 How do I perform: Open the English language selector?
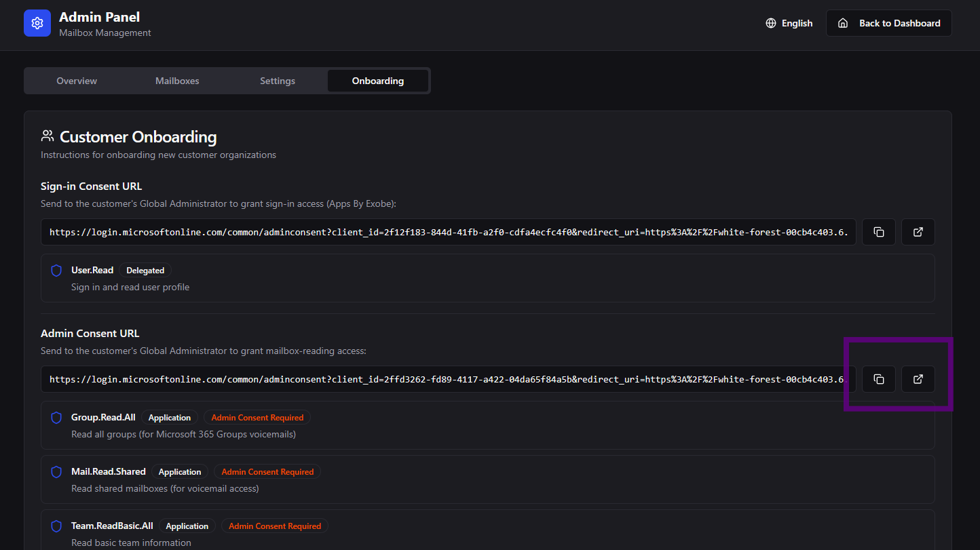[x=789, y=23]
